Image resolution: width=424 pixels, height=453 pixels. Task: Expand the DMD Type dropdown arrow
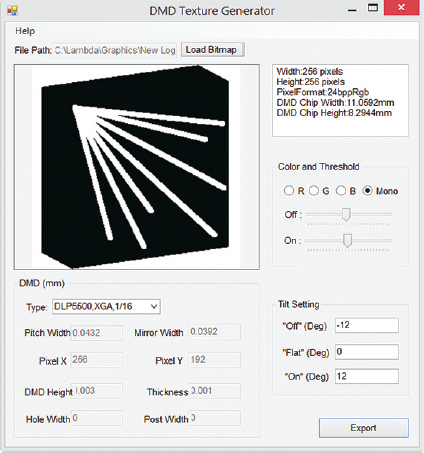click(x=154, y=306)
